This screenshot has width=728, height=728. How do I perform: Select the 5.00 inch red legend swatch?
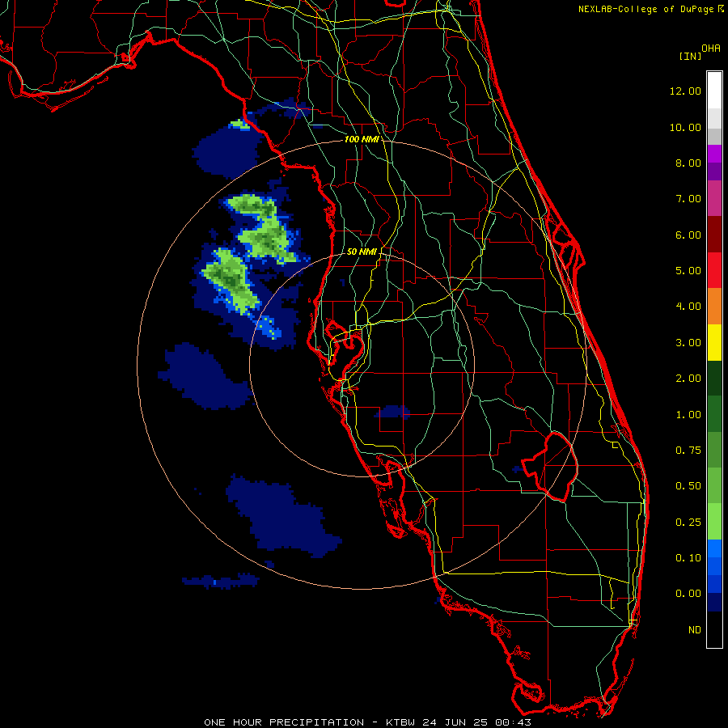tap(714, 270)
